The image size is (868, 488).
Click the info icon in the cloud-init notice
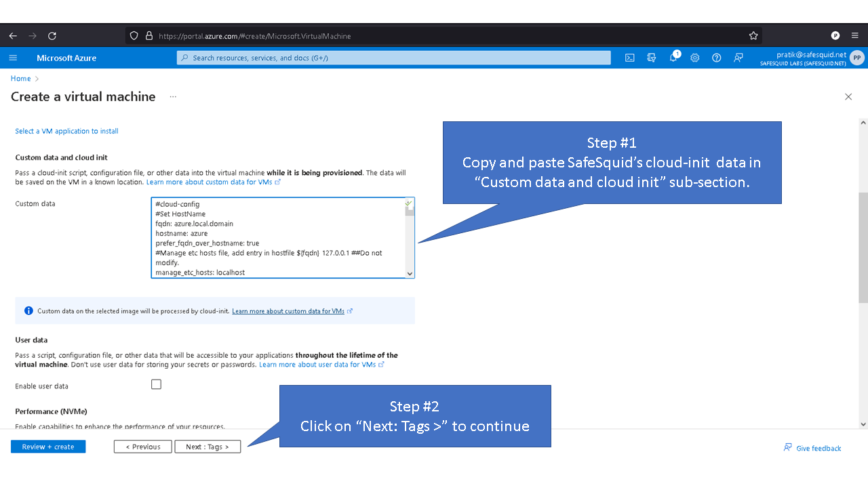pyautogui.click(x=28, y=311)
